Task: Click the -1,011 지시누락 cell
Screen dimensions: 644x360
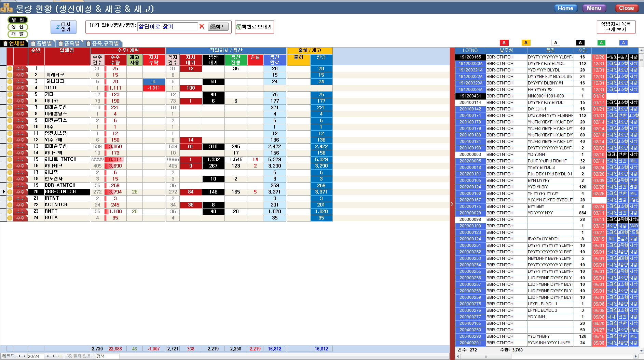Action: tap(154, 88)
